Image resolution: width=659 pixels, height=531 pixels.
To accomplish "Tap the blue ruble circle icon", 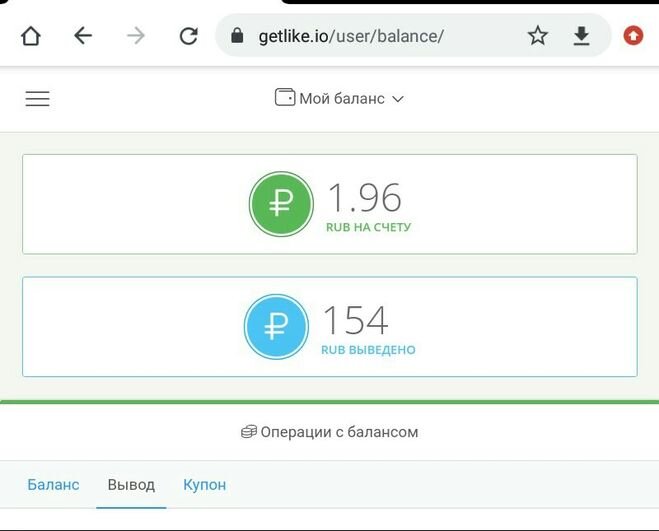I will click(x=276, y=327).
